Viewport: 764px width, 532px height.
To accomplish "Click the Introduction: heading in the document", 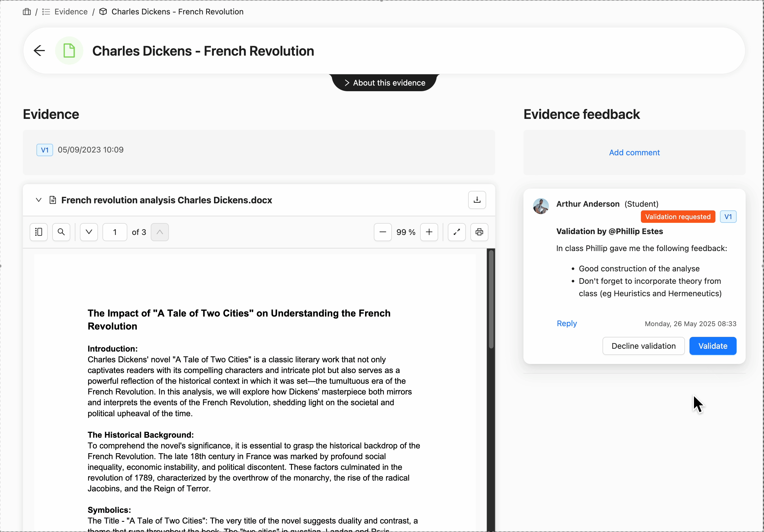I will 112,348.
